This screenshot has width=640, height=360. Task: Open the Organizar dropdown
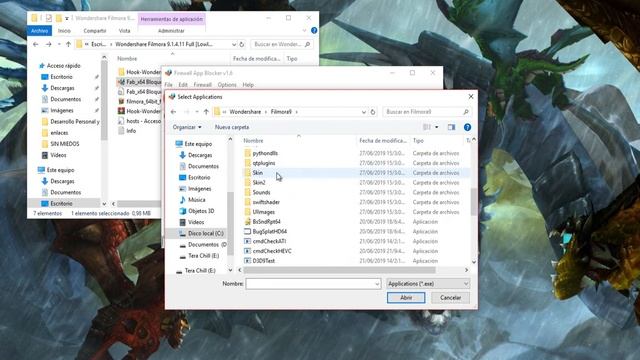(x=187, y=127)
